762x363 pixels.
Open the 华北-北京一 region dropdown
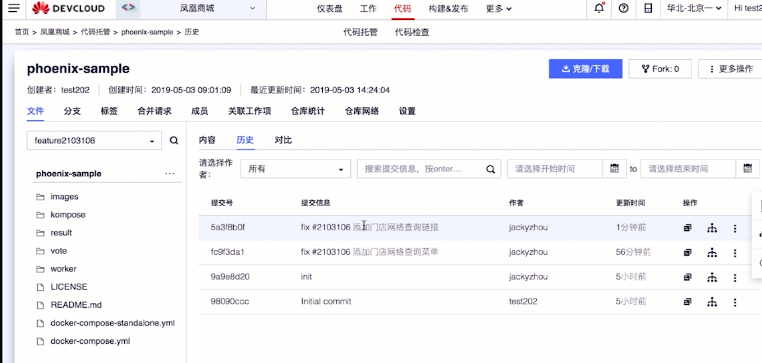pyautogui.click(x=693, y=8)
